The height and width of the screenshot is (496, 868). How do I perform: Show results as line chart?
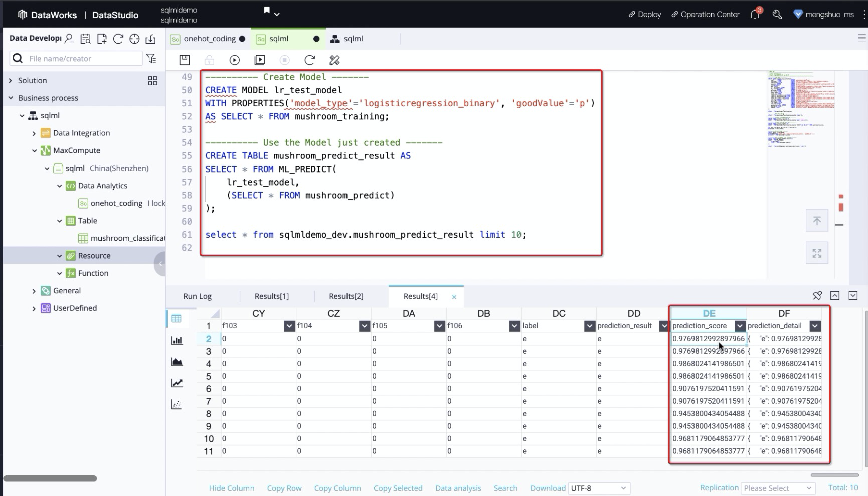coord(177,383)
